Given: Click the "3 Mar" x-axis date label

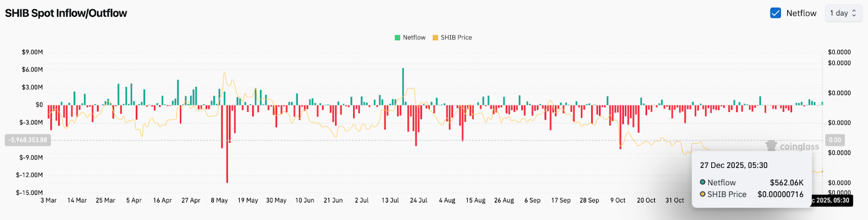Looking at the screenshot, I should pos(48,200).
